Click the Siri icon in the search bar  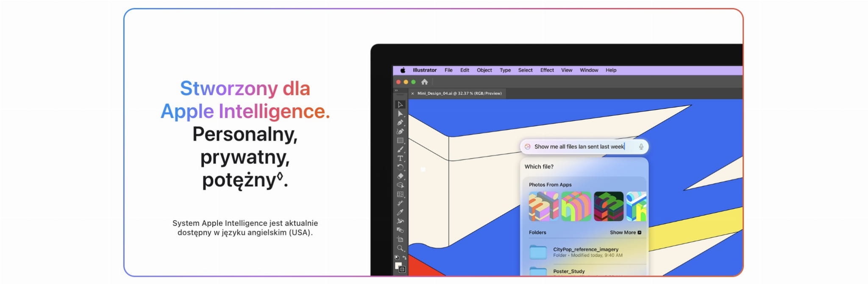point(528,147)
